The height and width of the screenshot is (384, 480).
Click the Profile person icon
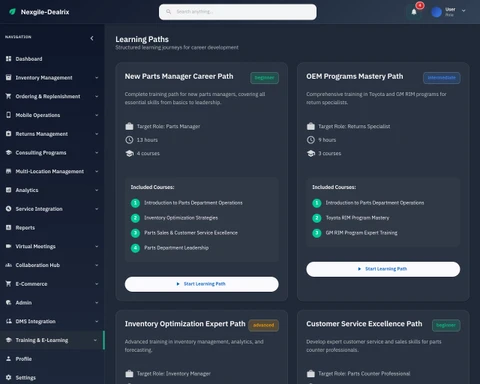click(9, 359)
